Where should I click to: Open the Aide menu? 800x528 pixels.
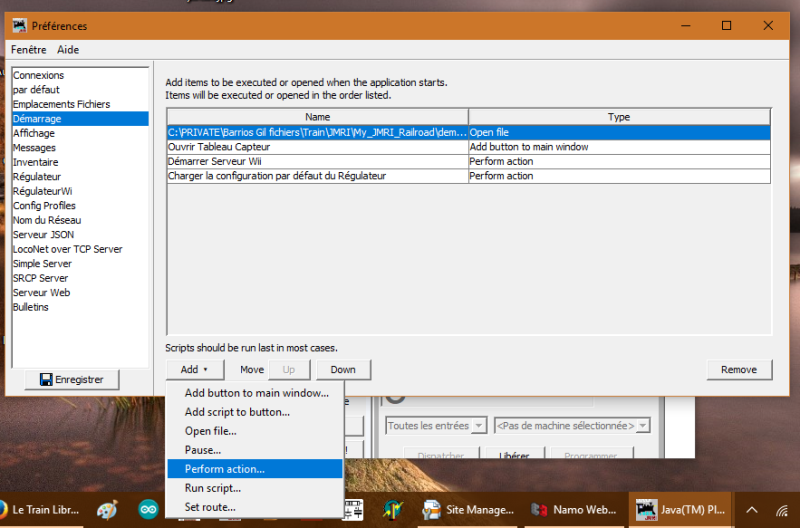pos(68,50)
